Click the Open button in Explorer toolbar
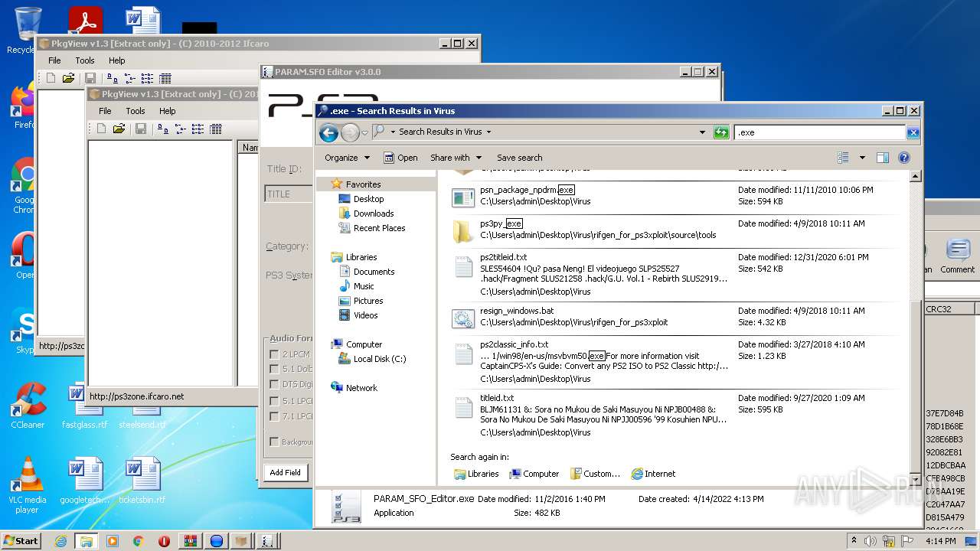This screenshot has width=980, height=551. coord(400,158)
